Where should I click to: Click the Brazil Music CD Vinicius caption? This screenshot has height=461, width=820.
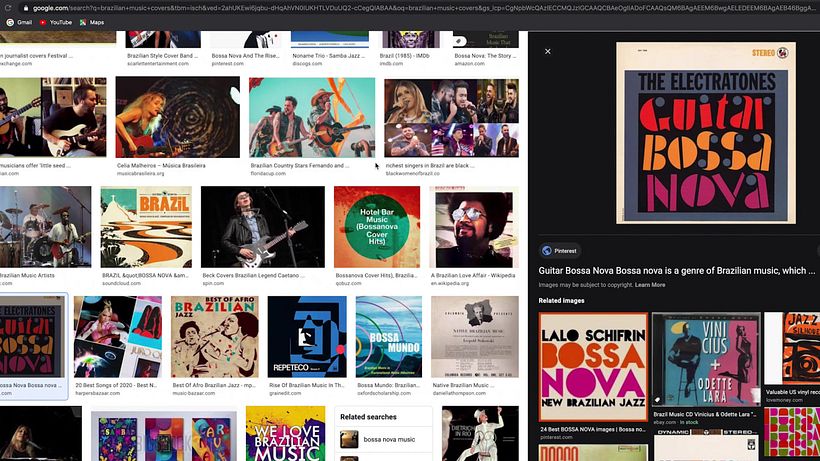click(x=704, y=414)
